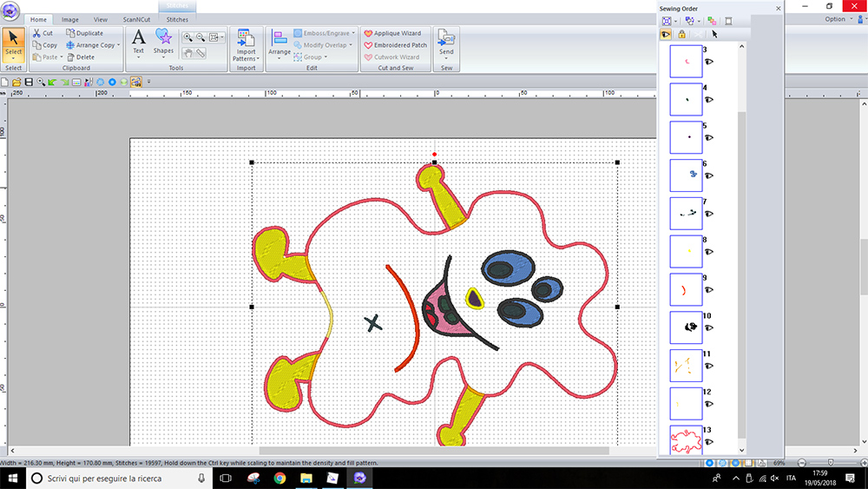Image resolution: width=868 pixels, height=489 pixels.
Task: Click the Send to machine icon
Action: [446, 37]
